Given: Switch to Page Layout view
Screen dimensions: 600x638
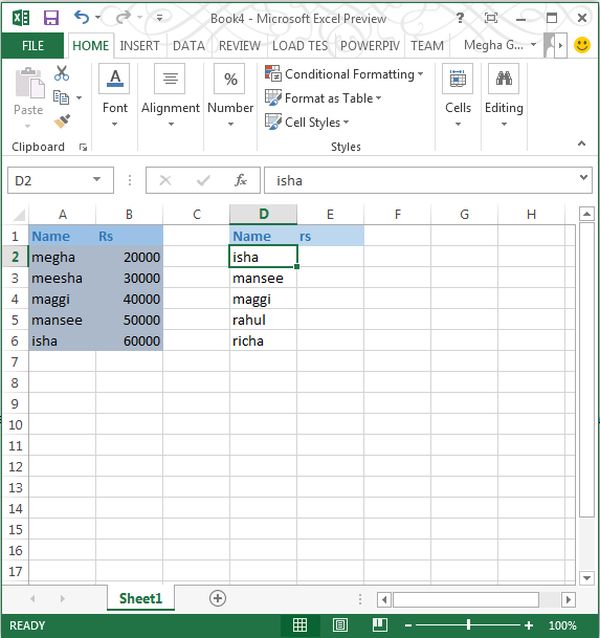Looking at the screenshot, I should (x=340, y=625).
